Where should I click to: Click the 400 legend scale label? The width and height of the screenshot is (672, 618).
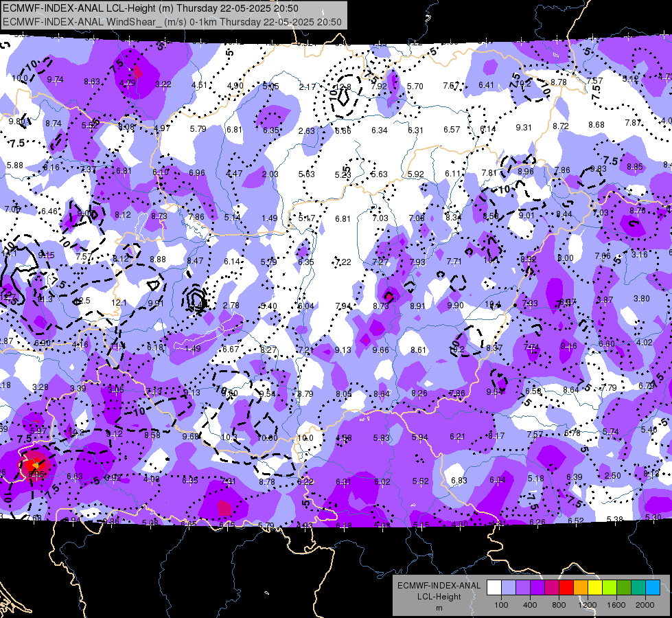(530, 605)
